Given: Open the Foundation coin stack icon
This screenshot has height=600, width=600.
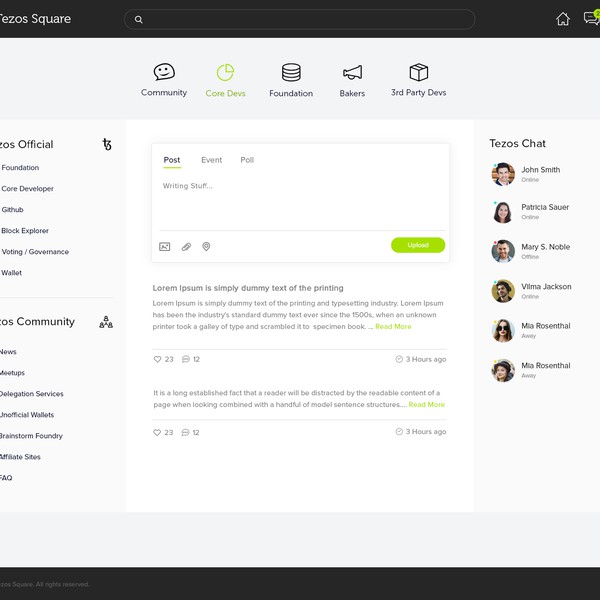Looking at the screenshot, I should click(x=291, y=72).
